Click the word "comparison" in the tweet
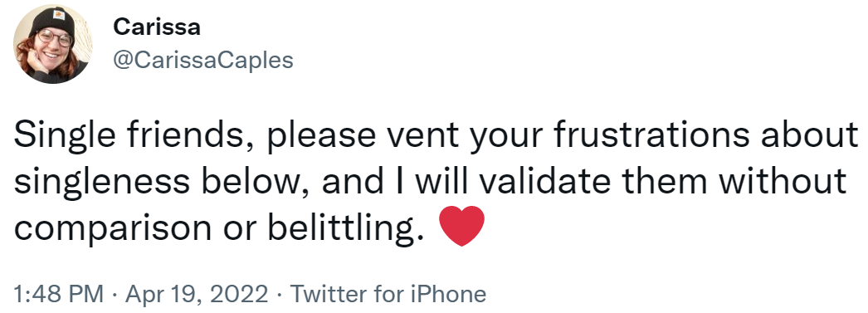 point(112,228)
